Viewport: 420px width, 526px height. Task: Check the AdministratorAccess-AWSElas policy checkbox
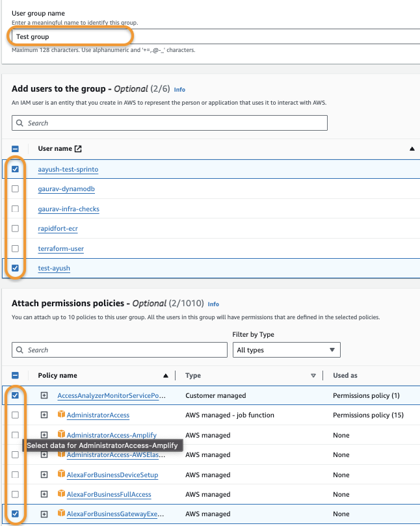pyautogui.click(x=15, y=454)
